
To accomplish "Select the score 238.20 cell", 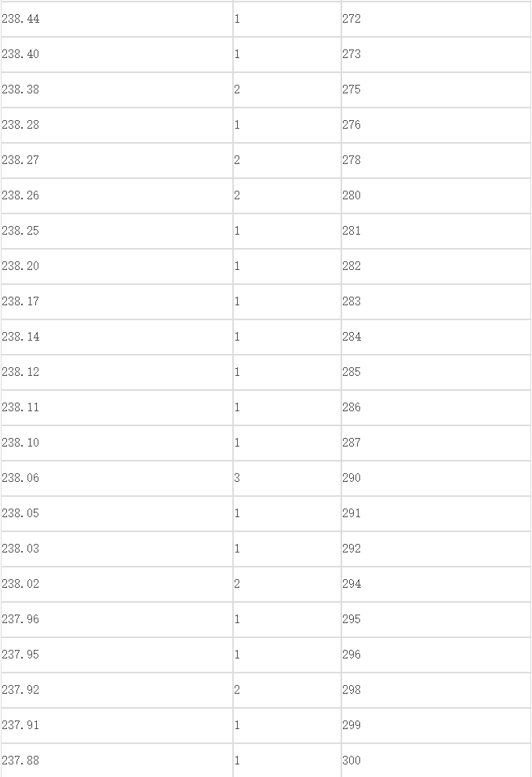I will [x=116, y=266].
